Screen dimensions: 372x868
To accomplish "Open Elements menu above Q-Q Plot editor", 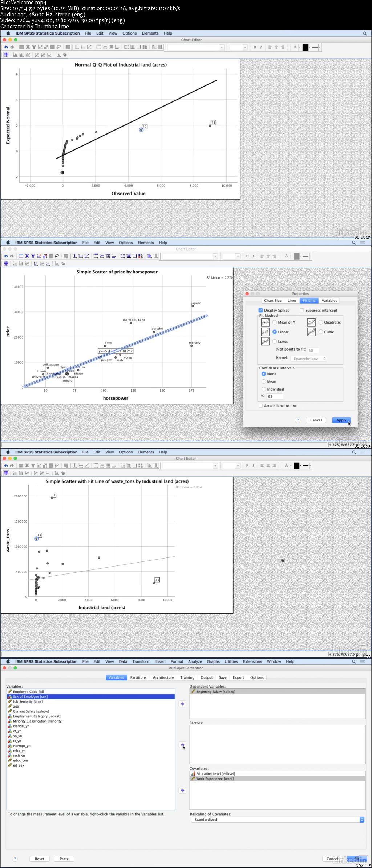I will coord(150,33).
